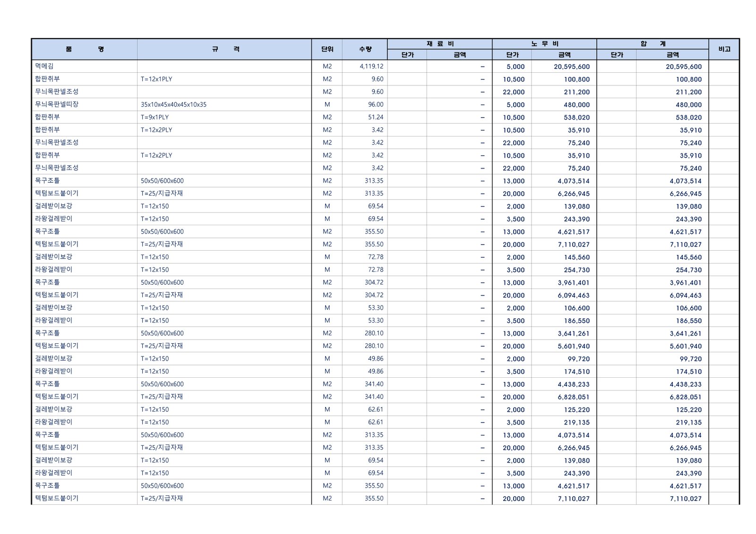Click the 품명 column header
The width and height of the screenshot is (756, 534).
pos(84,49)
